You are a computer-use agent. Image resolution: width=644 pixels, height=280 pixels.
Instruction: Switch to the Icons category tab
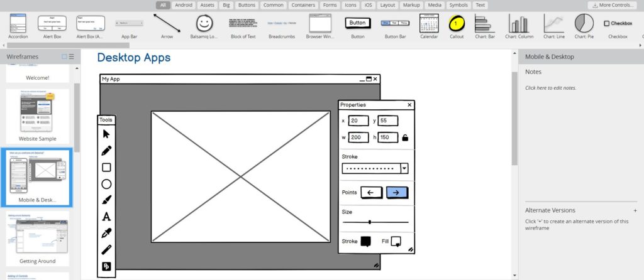[x=350, y=5]
